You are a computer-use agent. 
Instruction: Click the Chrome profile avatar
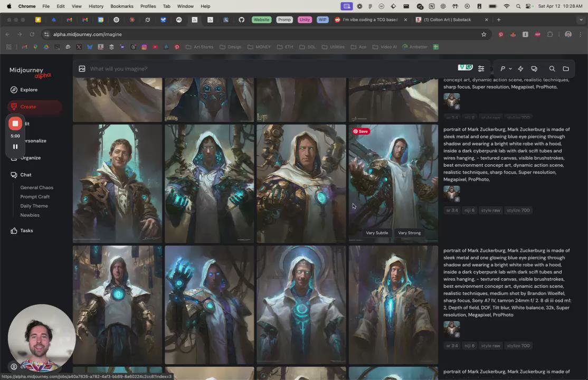point(568,34)
